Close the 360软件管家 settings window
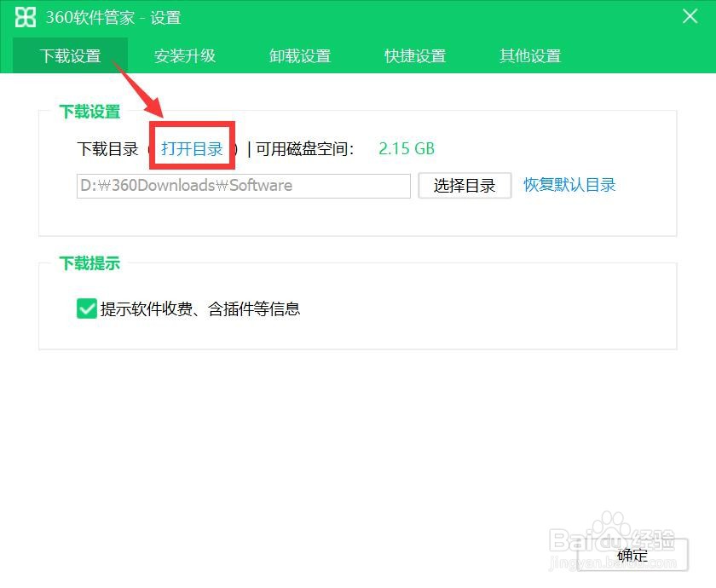This screenshot has height=588, width=716. (x=689, y=16)
